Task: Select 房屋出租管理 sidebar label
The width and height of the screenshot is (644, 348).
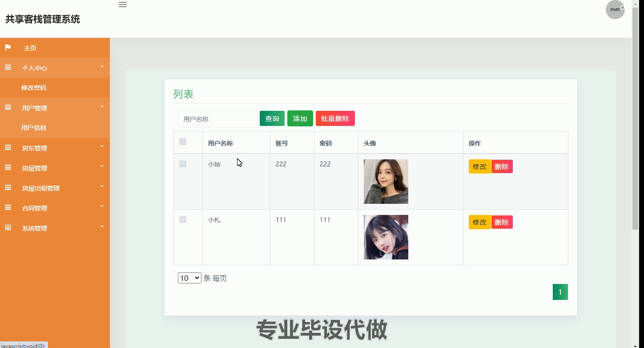Action: click(41, 188)
